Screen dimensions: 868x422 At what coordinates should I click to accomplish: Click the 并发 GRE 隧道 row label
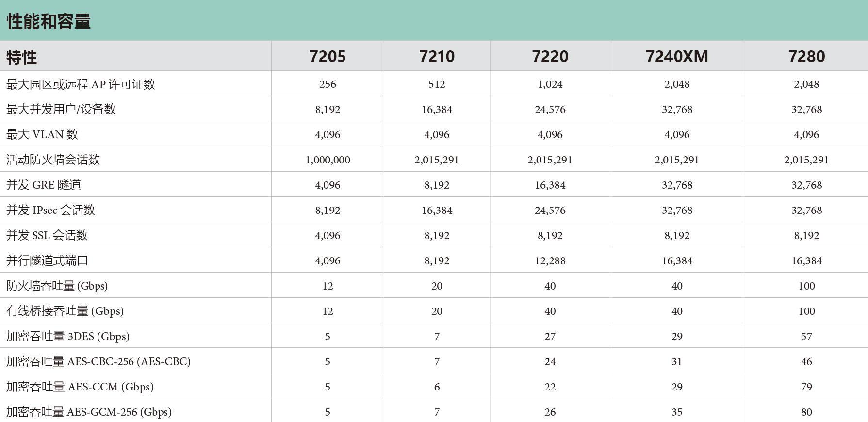pos(44,185)
